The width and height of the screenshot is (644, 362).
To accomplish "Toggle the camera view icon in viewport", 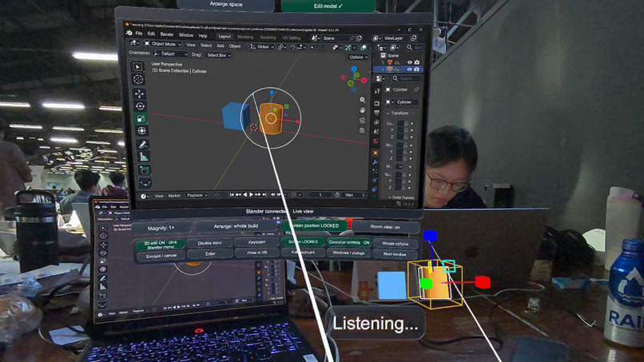I will [362, 121].
